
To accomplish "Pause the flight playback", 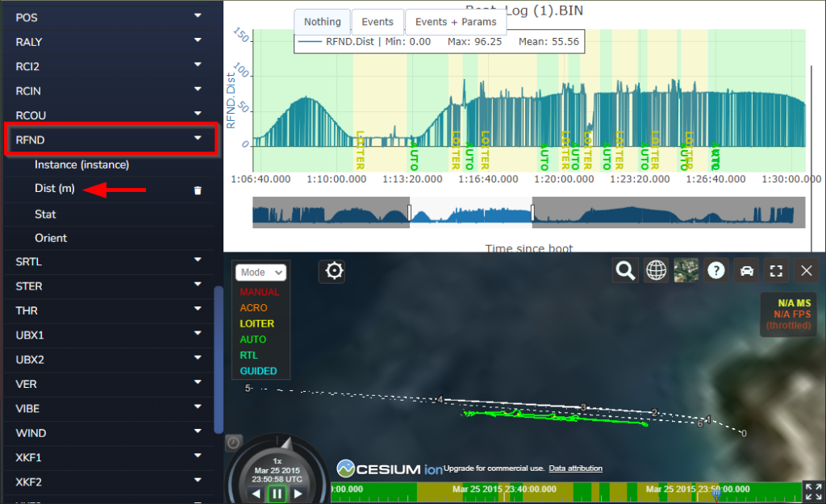I will point(277,494).
